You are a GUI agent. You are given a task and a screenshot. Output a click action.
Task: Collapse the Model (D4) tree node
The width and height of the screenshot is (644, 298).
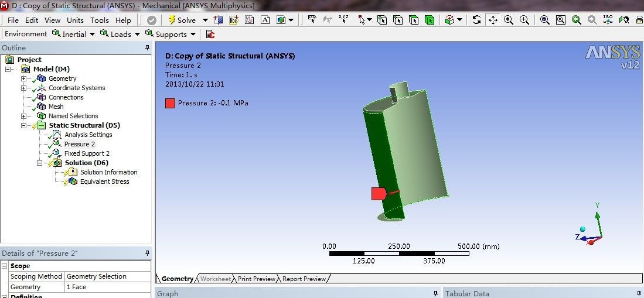coord(8,69)
